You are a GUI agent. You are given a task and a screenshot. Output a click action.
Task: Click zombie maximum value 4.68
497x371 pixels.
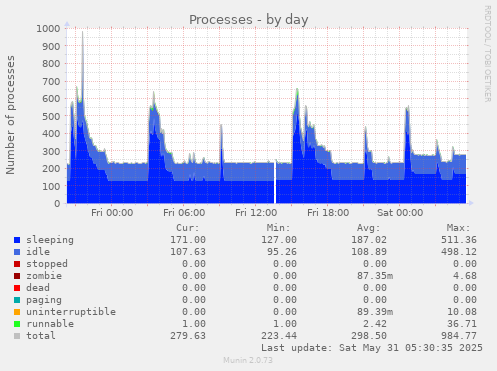465,276
